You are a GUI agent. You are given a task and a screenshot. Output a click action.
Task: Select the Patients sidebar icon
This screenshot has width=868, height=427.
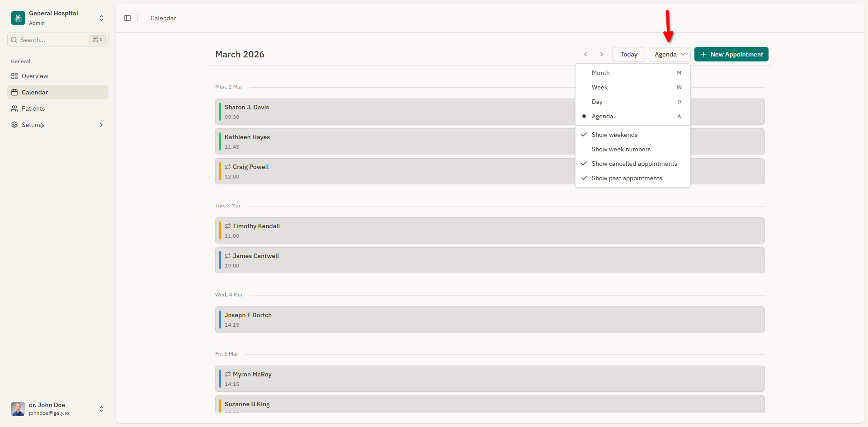coord(14,108)
